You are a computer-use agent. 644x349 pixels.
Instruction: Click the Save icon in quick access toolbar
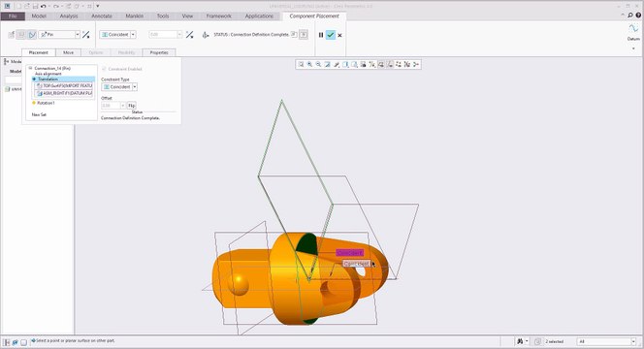click(35, 6)
